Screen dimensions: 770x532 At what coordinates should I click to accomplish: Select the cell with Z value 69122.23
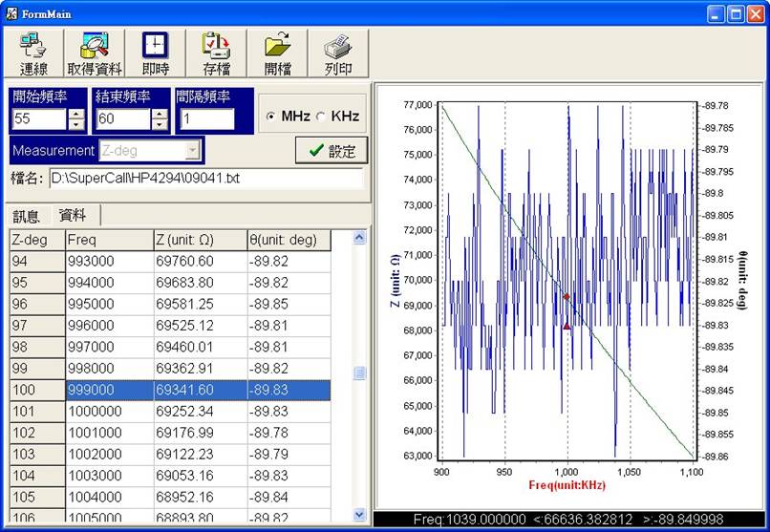[201, 455]
